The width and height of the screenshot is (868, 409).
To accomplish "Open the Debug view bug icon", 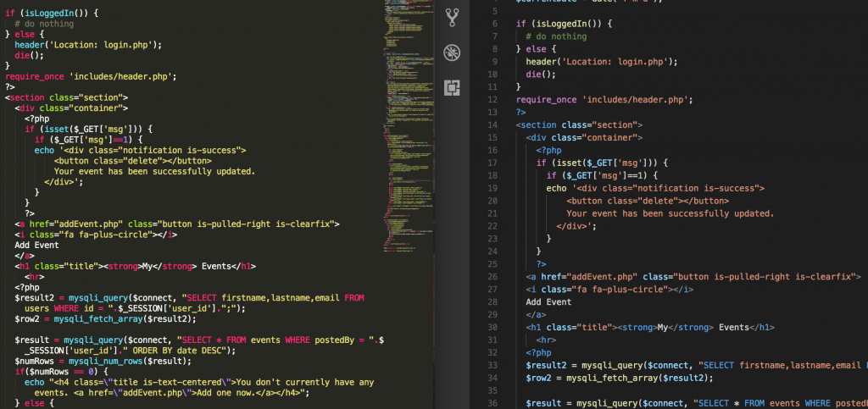I will [x=453, y=52].
